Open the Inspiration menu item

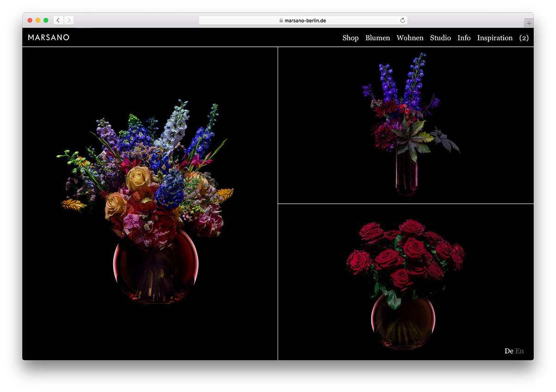[x=495, y=38]
